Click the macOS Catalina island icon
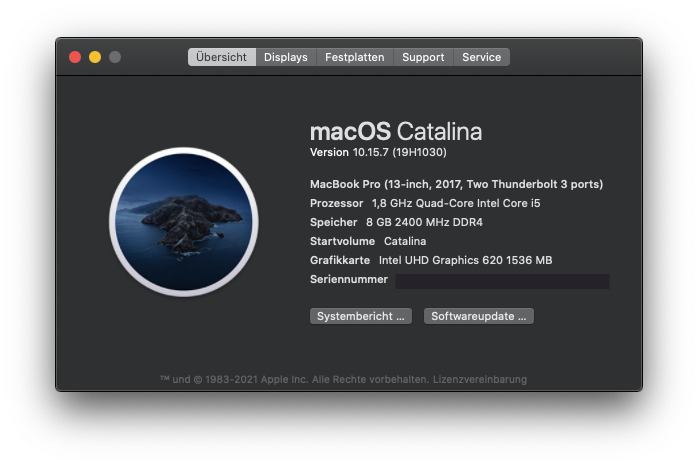The height and width of the screenshot is (465, 698). click(x=184, y=222)
